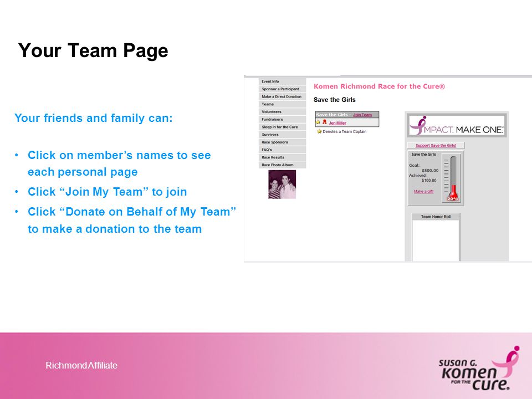Go to the Teams menu item
The image size is (532, 399).
pyautogui.click(x=282, y=104)
